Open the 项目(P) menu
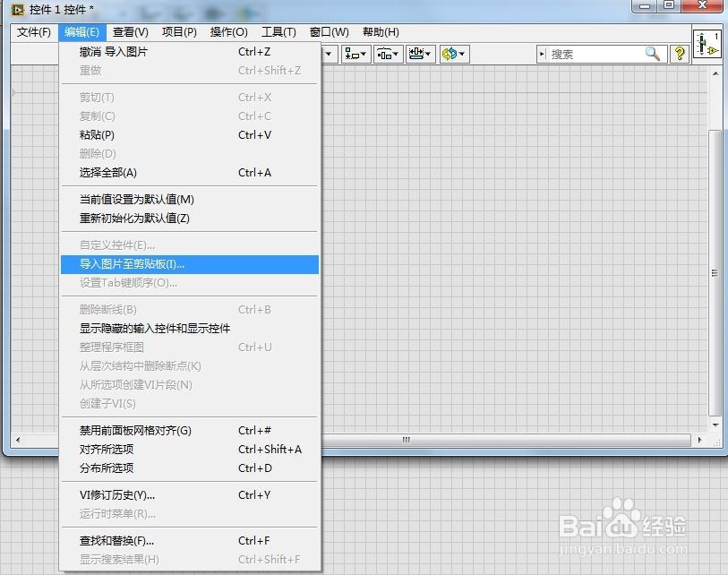This screenshot has width=728, height=575. tap(179, 32)
